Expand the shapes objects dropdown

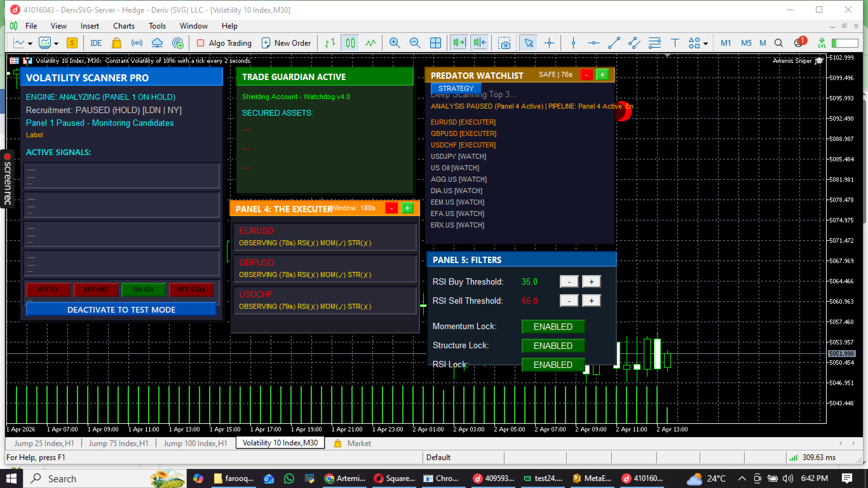pos(706,44)
